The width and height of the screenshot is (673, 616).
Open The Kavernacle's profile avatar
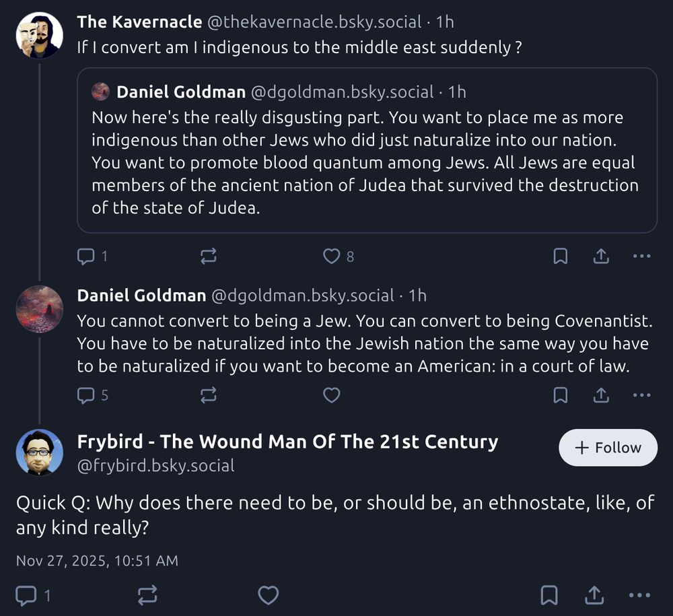40,35
